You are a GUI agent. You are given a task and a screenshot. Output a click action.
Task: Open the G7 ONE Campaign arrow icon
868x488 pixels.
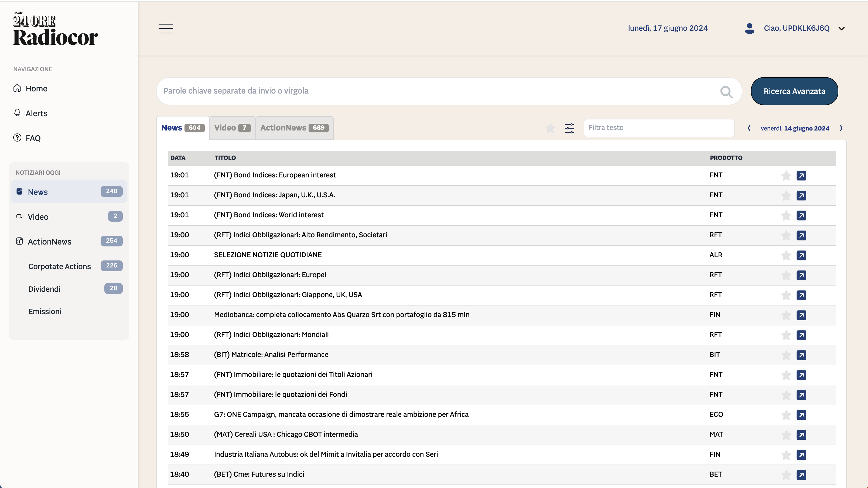pyautogui.click(x=801, y=415)
